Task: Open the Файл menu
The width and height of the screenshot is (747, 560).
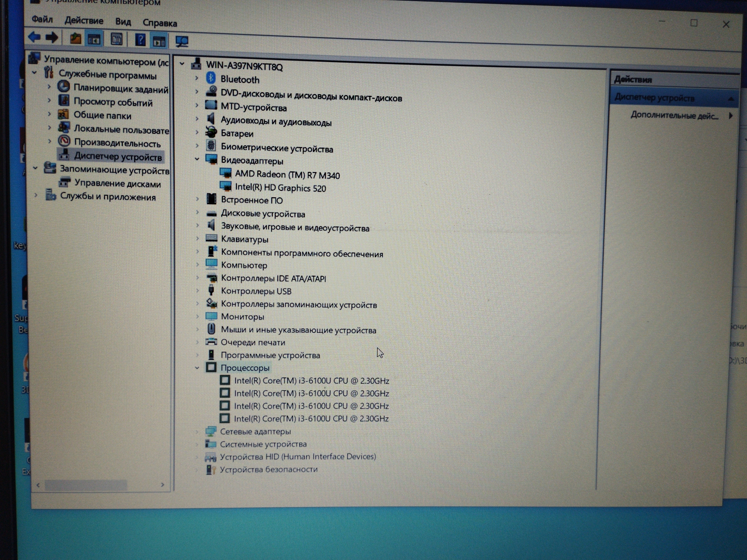Action: 42,19
